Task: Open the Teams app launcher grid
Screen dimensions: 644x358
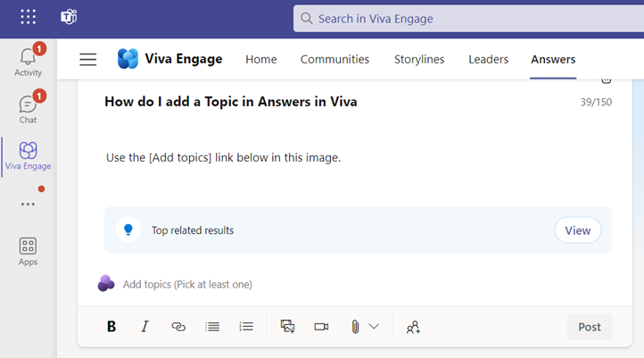Action: tap(28, 17)
